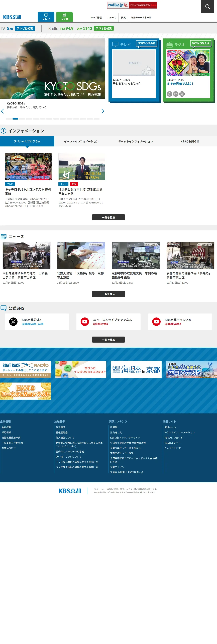
Task: Click the 公式SNS speech bubble icon
Action: pyautogui.click(x=4, y=308)
